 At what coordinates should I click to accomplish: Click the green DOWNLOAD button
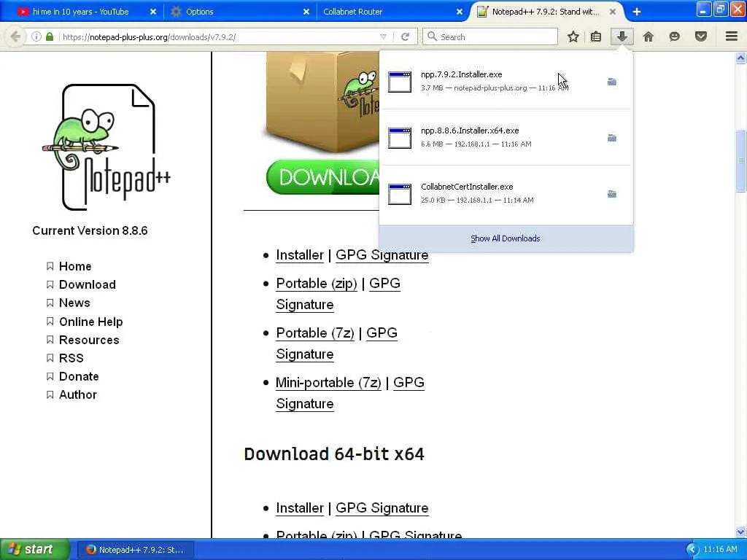323,177
